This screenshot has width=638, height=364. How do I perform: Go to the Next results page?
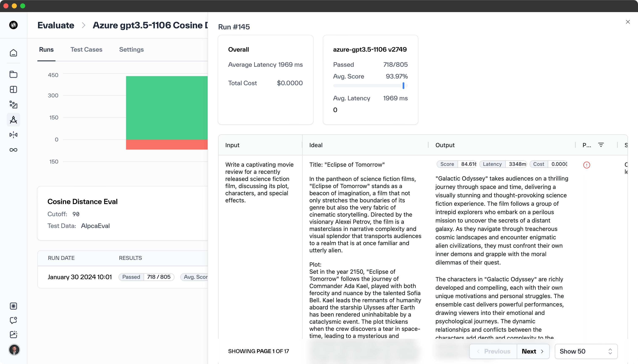pyautogui.click(x=533, y=351)
